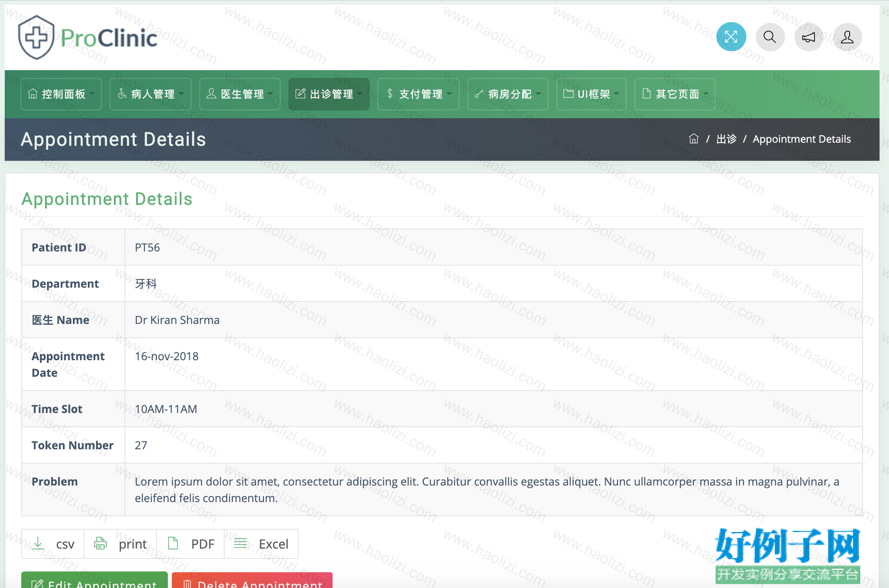Click the key icon beside 病房分配
The width and height of the screenshot is (889, 588).
tap(479, 94)
